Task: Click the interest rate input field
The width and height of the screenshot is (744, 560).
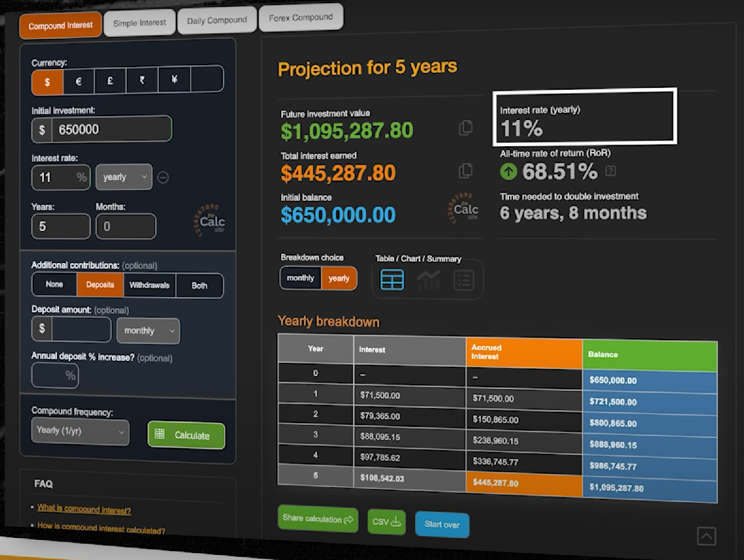Action: (x=61, y=178)
